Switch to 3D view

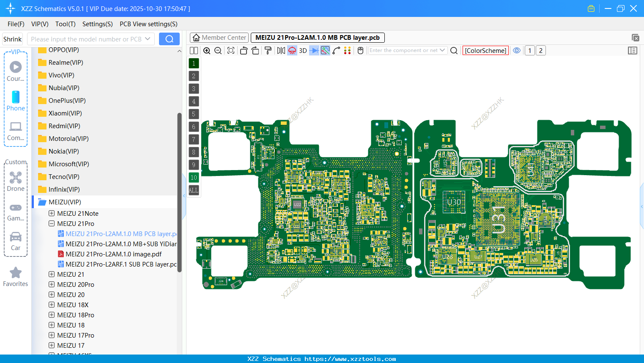click(303, 50)
